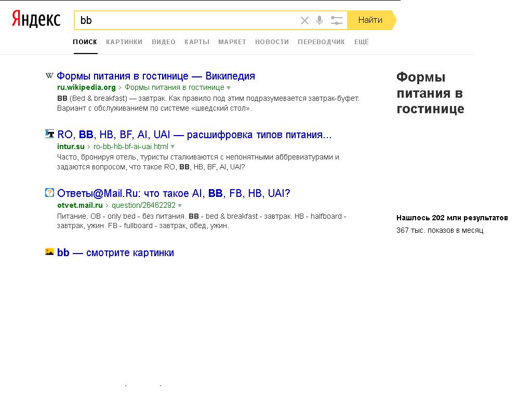532x399 pixels.
Task: Open the RO, BB, HB, BF, AI, UAI result
Action: pyautogui.click(x=194, y=135)
